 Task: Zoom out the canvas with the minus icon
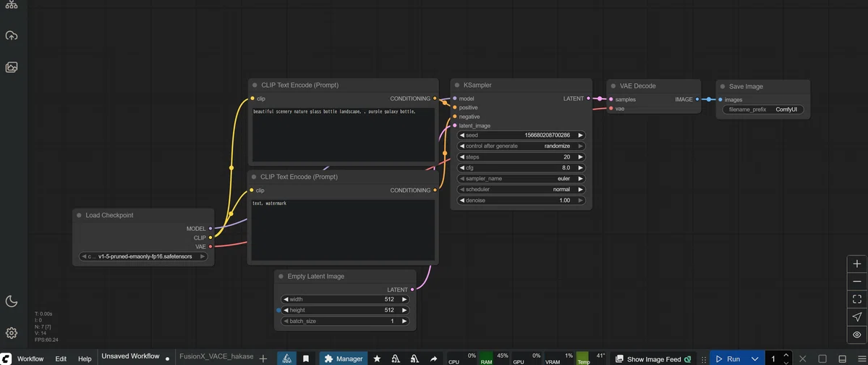tap(857, 282)
